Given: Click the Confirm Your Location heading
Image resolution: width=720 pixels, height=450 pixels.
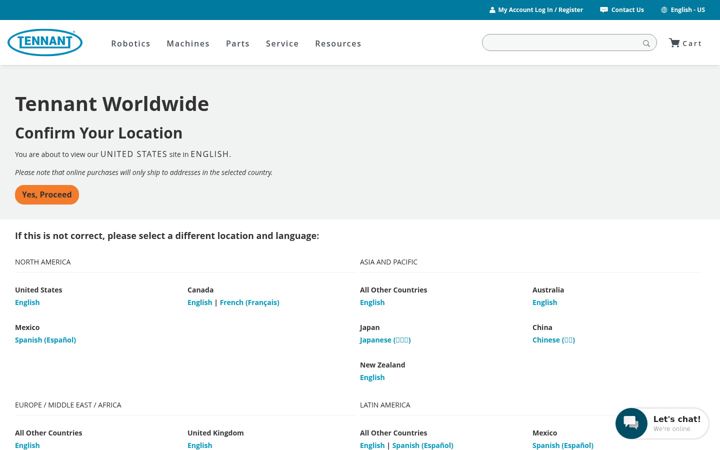Looking at the screenshot, I should click(99, 133).
